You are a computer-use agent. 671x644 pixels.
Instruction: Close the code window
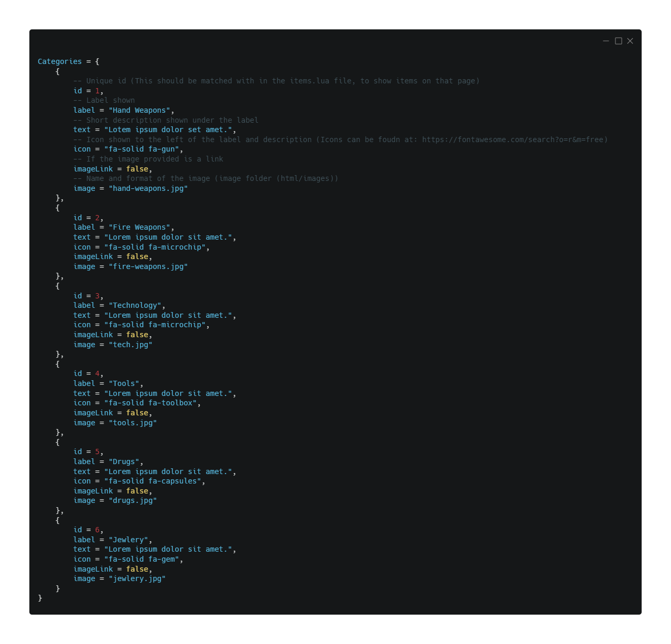click(x=630, y=41)
